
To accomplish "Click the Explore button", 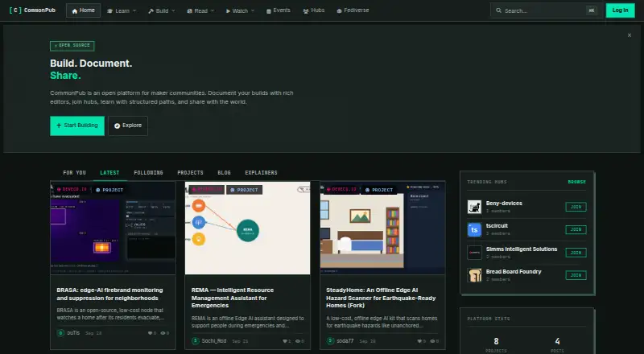I will [x=128, y=126].
